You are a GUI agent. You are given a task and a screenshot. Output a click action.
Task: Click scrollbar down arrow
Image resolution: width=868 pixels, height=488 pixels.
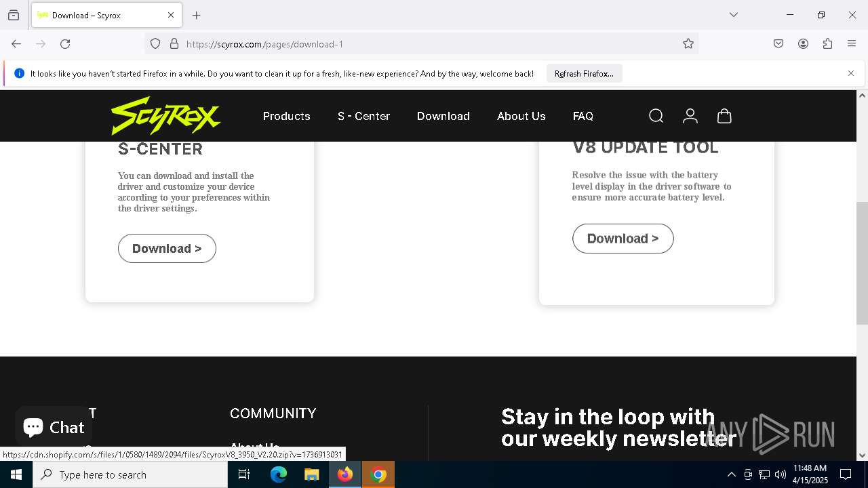(x=862, y=455)
